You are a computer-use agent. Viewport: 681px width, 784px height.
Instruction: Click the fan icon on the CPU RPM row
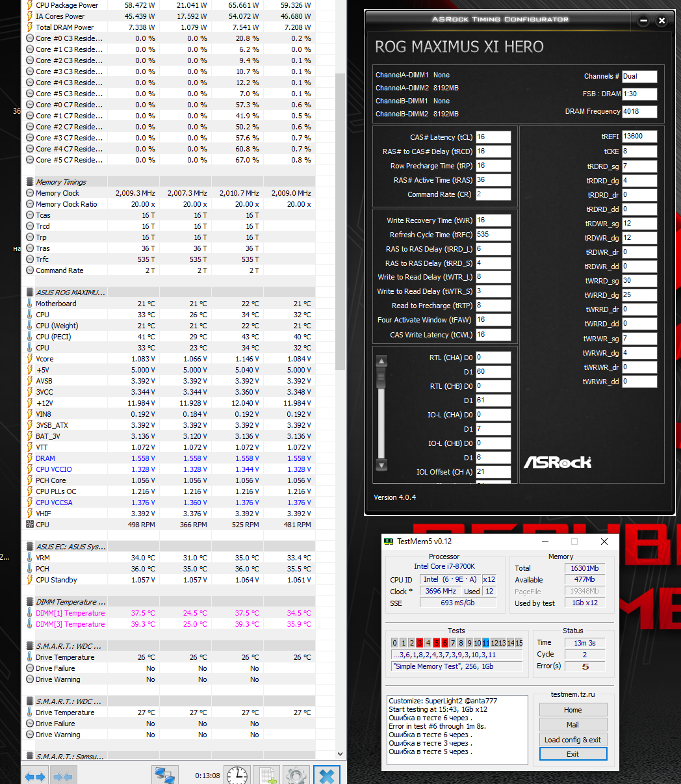pyautogui.click(x=29, y=525)
